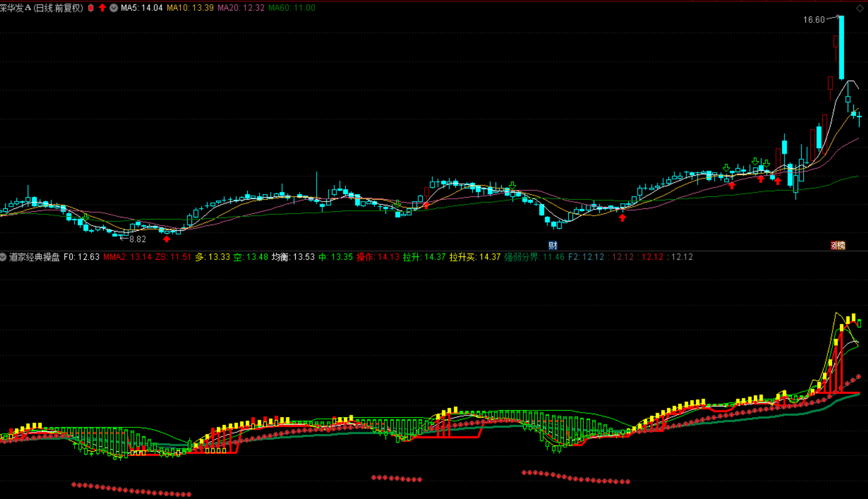The height and width of the screenshot is (499, 868).
Task: Select the MA5: 14.04 indicator label
Action: [142, 8]
